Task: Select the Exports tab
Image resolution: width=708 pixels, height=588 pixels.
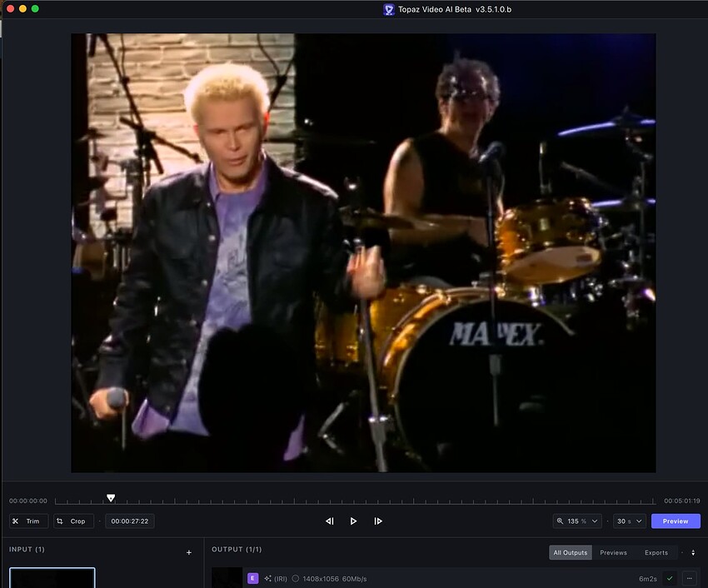Action: pos(656,552)
